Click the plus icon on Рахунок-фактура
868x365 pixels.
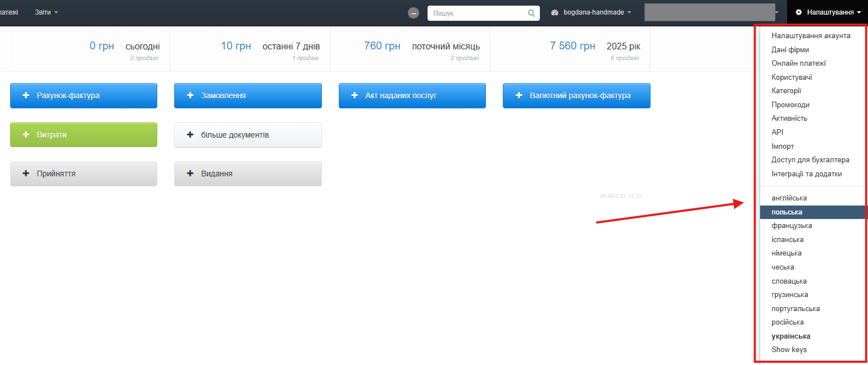[26, 95]
